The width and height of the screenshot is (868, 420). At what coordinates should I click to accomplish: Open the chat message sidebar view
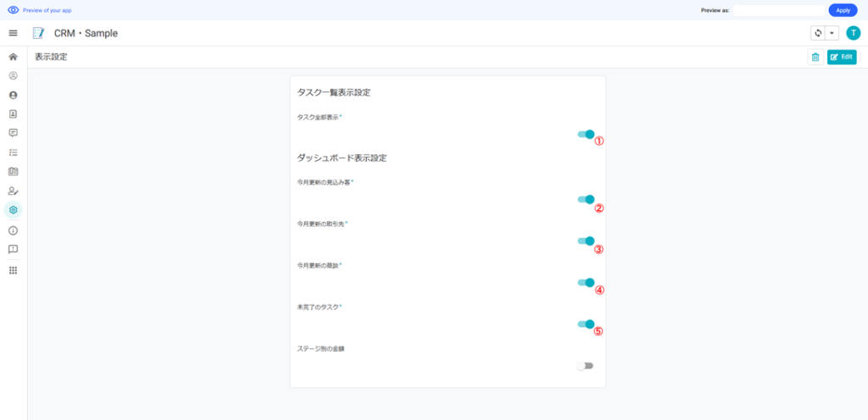[14, 133]
